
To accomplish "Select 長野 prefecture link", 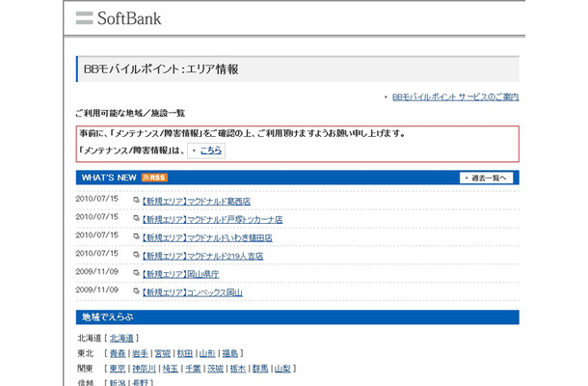I will coord(140,382).
